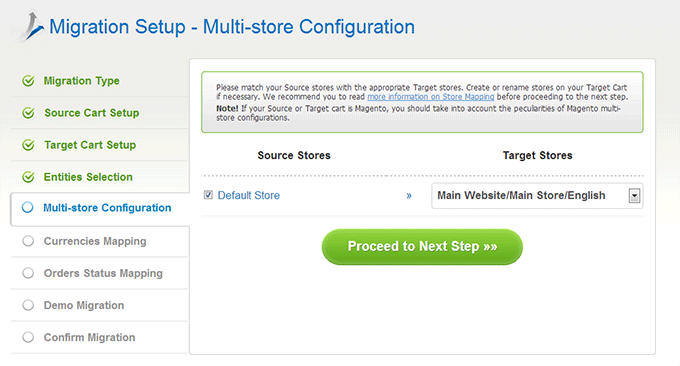Viewport: 680px width, 366px height.
Task: Open the Currencies Mapping step label
Action: [95, 241]
